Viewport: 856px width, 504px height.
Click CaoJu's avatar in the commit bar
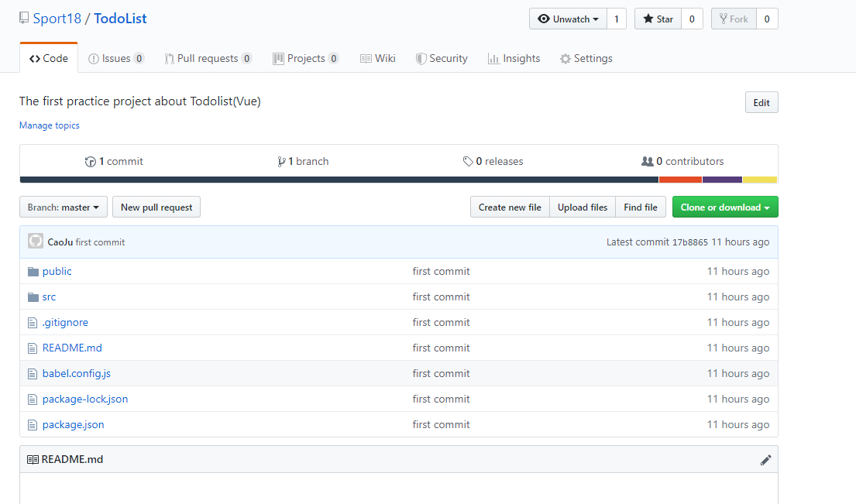coord(36,241)
